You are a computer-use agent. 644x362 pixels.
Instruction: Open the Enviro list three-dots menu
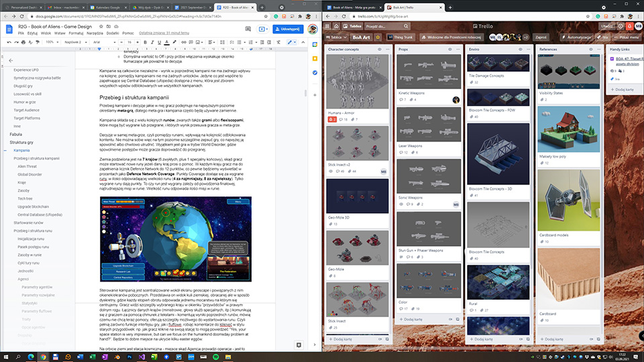tap(529, 49)
